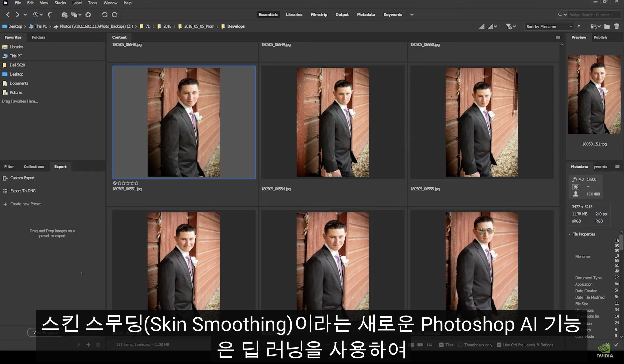
Task: Toggle Use Ctrl for Labels & Ratings
Action: (x=499, y=345)
